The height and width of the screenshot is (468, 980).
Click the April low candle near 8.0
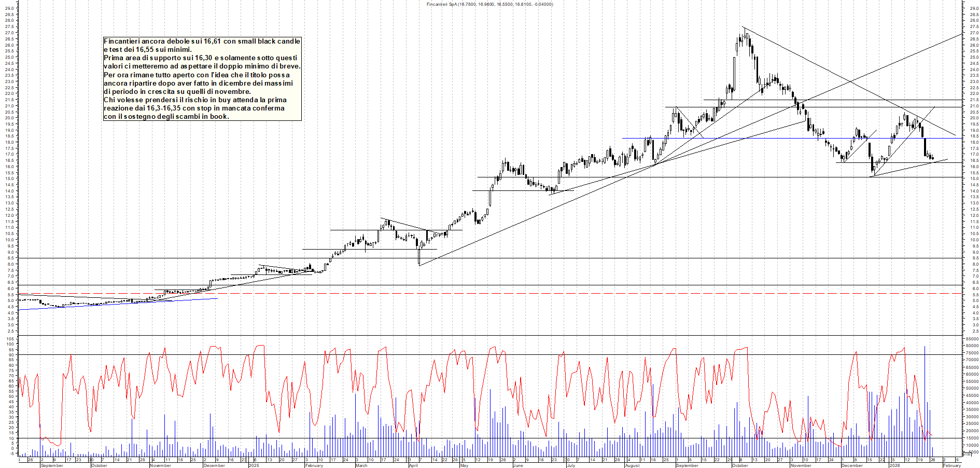coord(419,256)
